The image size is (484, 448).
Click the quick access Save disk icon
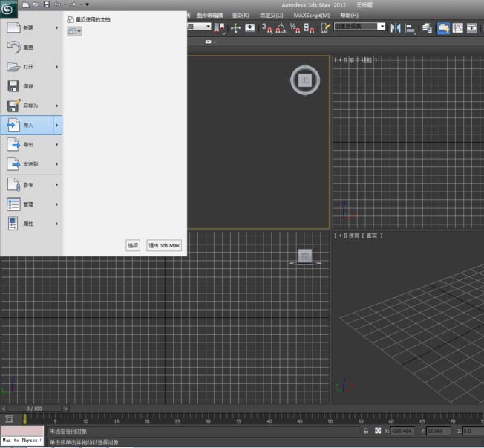pos(47,4)
